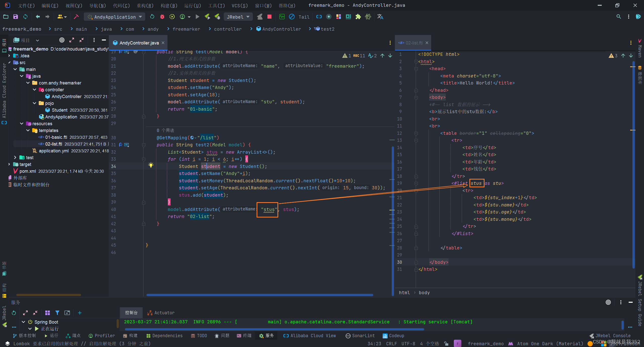Collapse the Spring Boot service node
The image size is (644, 347).
click(23, 322)
